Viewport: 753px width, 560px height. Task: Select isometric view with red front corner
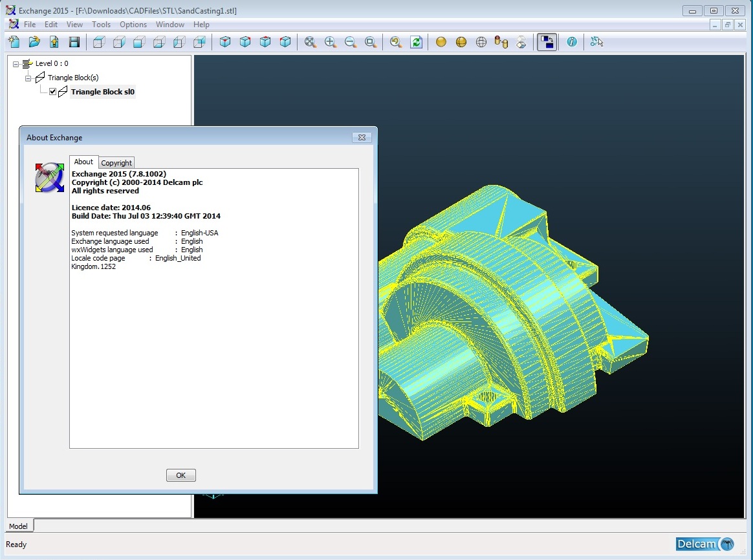(224, 42)
